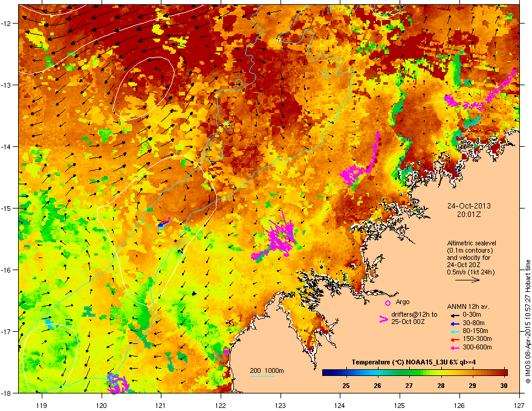Click the date text 24-Oct-2013
532x411 pixels.
tap(469, 206)
